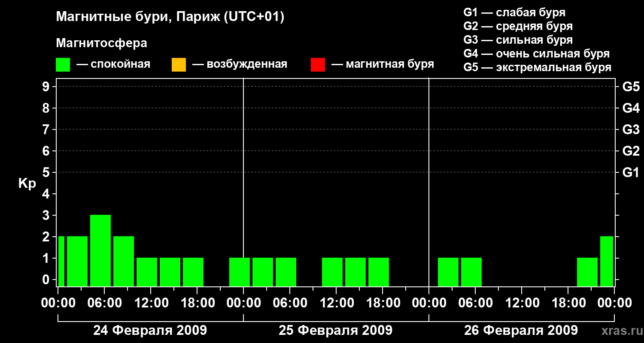Click the G4 label on right axis

tap(631, 108)
